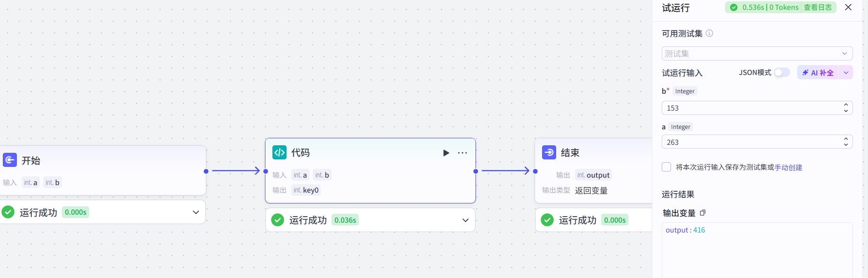Open the AI 补全 dropdown arrow
Image resolution: width=868 pixels, height=278 pixels.
point(846,72)
